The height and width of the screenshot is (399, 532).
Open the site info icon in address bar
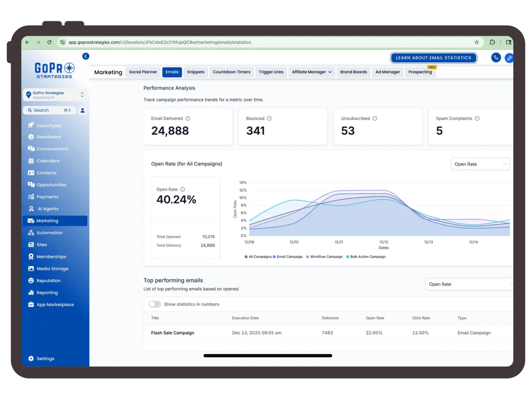[x=63, y=43]
